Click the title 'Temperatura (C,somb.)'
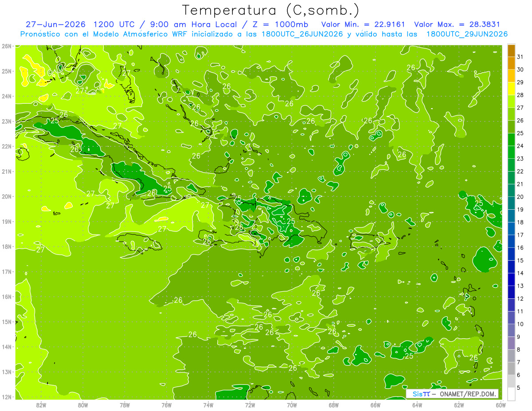The image size is (532, 411). (x=270, y=11)
